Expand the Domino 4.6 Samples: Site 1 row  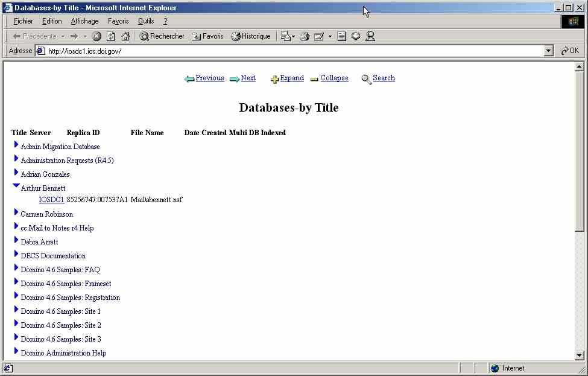[x=16, y=309]
